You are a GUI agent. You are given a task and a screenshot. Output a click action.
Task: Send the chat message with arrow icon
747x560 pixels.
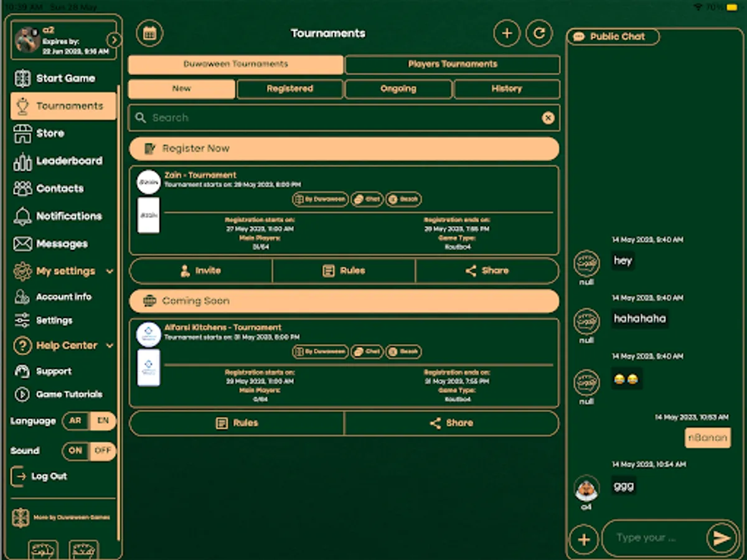point(721,538)
